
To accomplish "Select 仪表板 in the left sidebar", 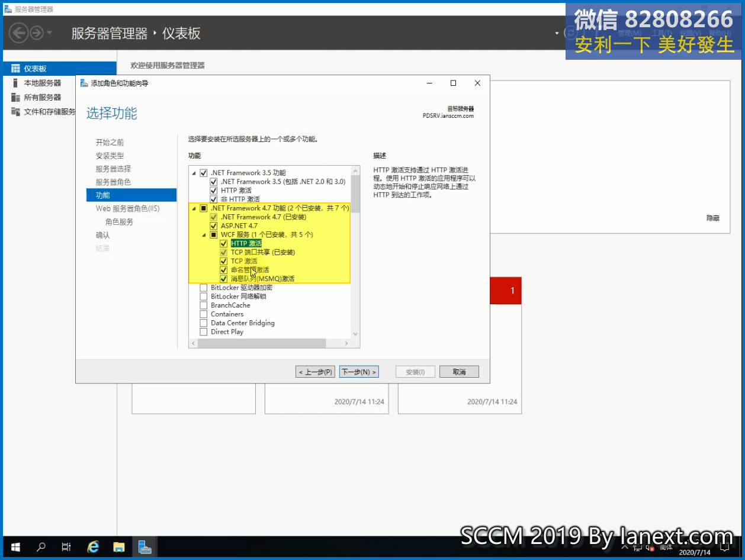I will click(59, 69).
